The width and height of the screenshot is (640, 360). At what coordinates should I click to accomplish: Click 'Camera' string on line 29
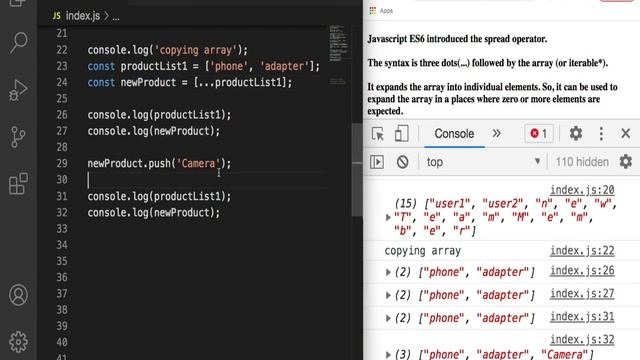(x=198, y=163)
